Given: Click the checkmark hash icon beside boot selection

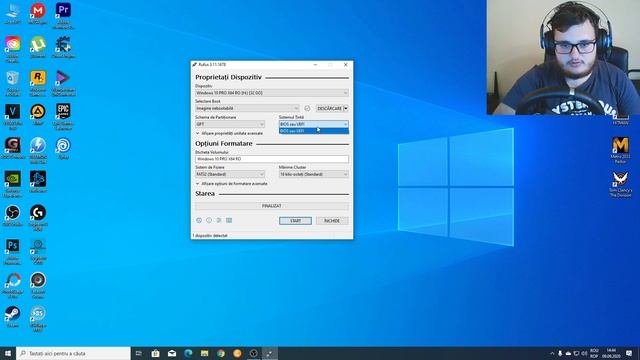Looking at the screenshot, I should 307,109.
